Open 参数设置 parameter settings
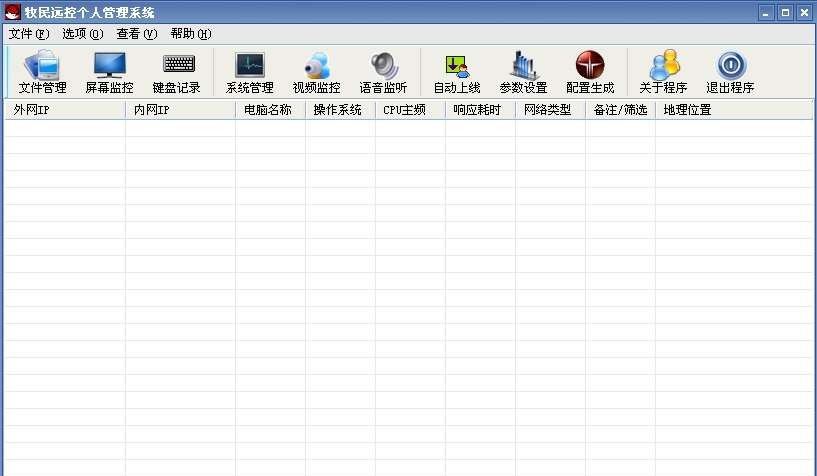The image size is (817, 476). (x=524, y=72)
